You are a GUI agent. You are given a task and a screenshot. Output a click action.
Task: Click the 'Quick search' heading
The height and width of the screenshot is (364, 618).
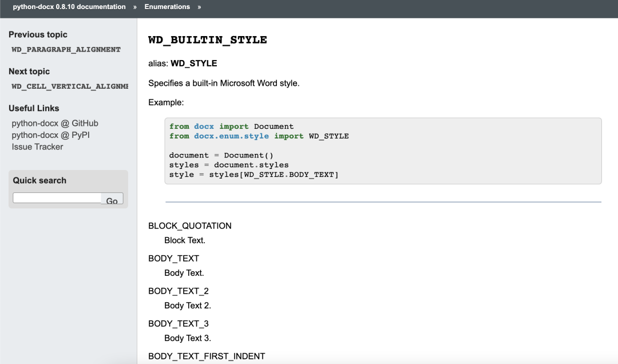pos(39,181)
